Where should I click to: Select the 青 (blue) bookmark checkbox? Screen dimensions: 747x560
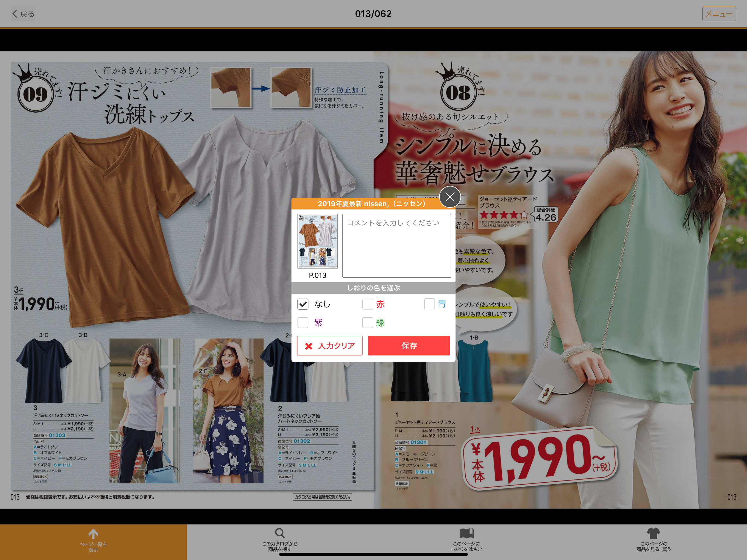click(x=429, y=304)
